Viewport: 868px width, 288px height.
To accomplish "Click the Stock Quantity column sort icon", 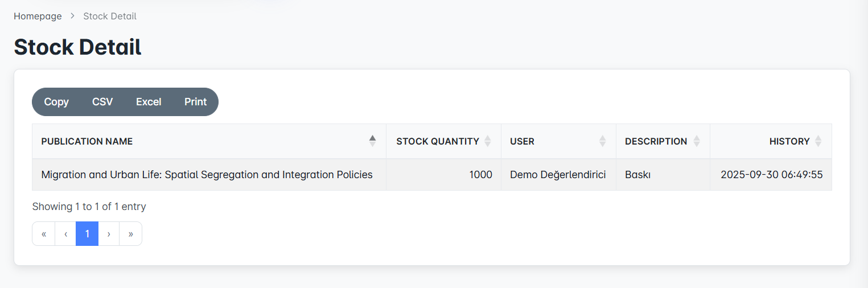I will coord(487,141).
